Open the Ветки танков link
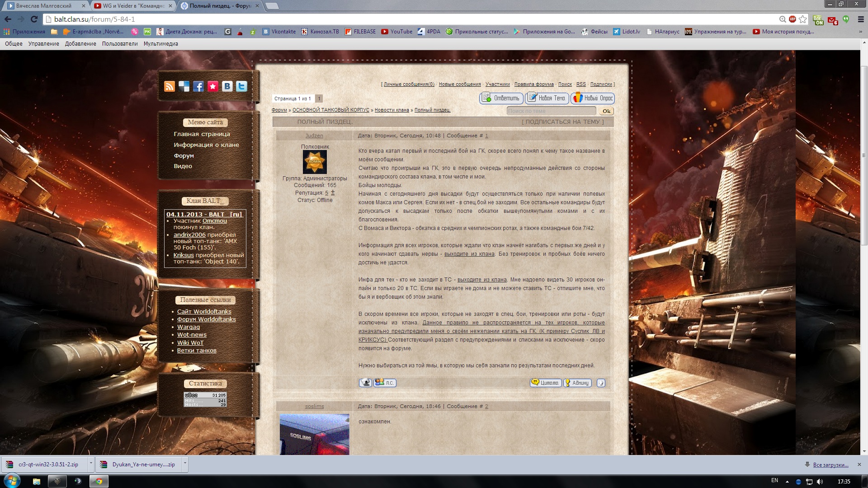Screen dimensions: 868x488 click(x=197, y=351)
